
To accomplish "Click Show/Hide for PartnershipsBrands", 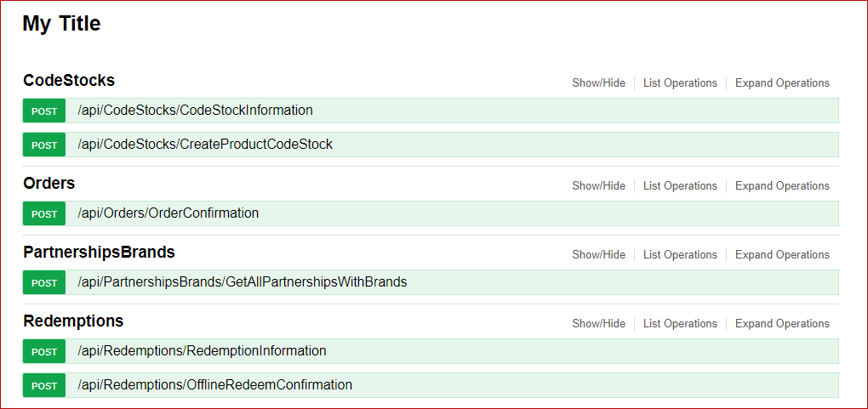I will pyautogui.click(x=598, y=254).
